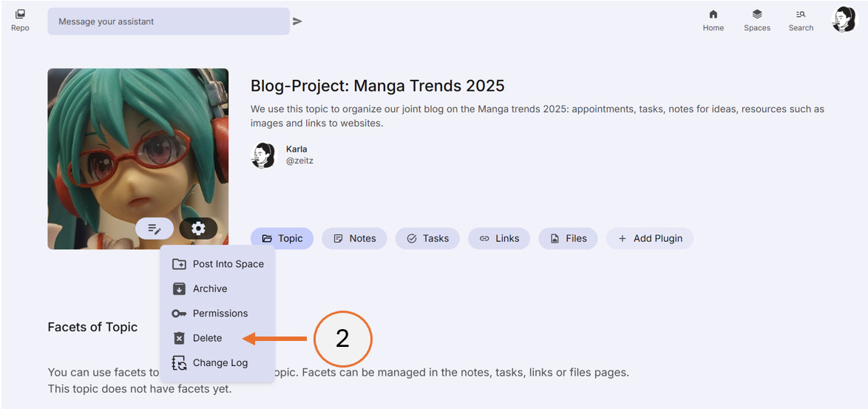Switch to the Tasks tab

[427, 239]
